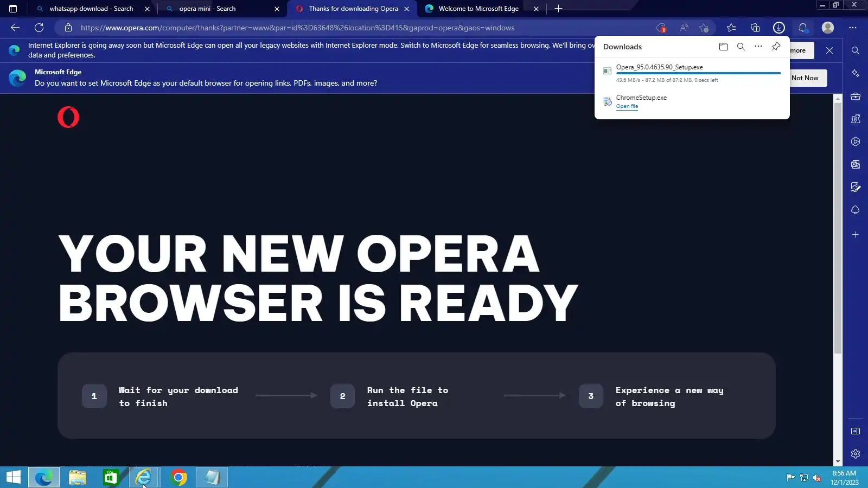Select the ChromeSetup.exe download entry
This screenshot has width=868, height=488.
[x=692, y=101]
